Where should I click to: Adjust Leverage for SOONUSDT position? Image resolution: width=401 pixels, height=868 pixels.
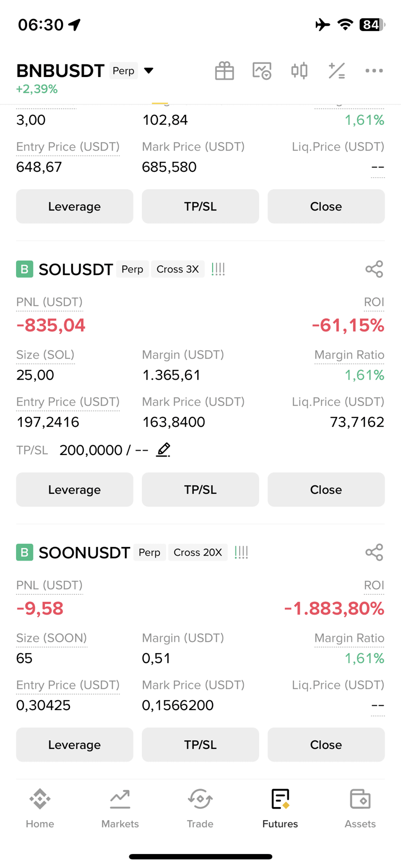tap(75, 745)
